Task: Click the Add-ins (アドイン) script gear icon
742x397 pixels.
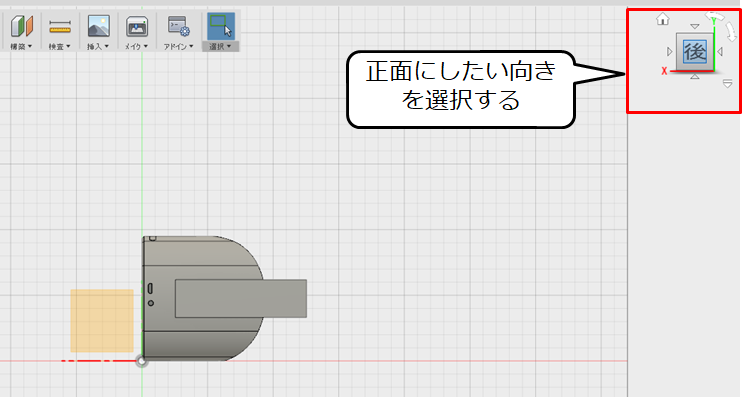Action: (x=178, y=26)
